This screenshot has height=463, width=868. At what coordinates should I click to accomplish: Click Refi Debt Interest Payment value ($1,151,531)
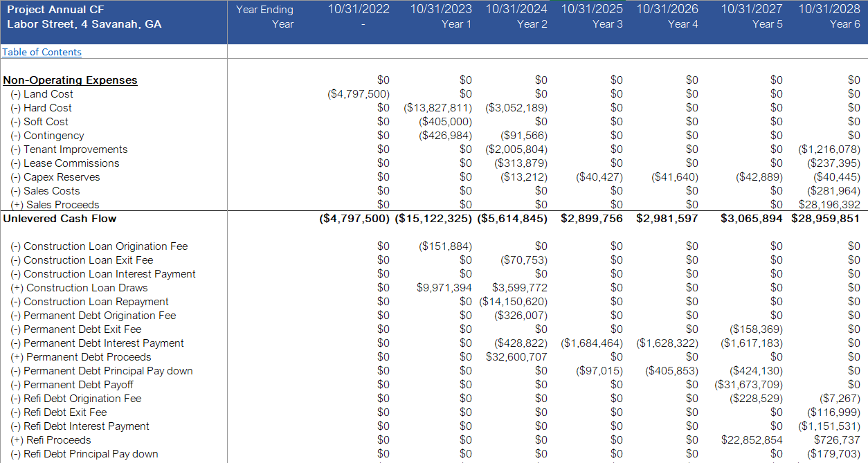[829, 426]
